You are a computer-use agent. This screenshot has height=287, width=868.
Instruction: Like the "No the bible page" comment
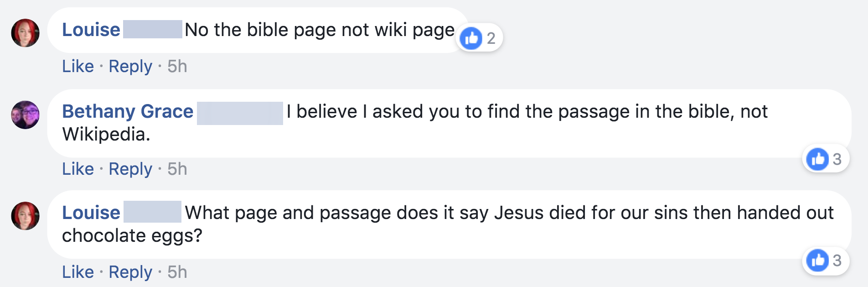[78, 67]
